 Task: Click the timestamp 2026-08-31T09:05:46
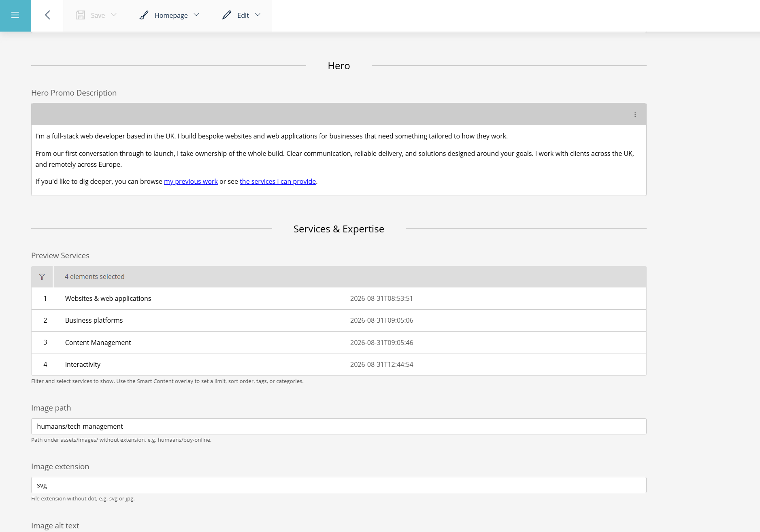tap(381, 343)
